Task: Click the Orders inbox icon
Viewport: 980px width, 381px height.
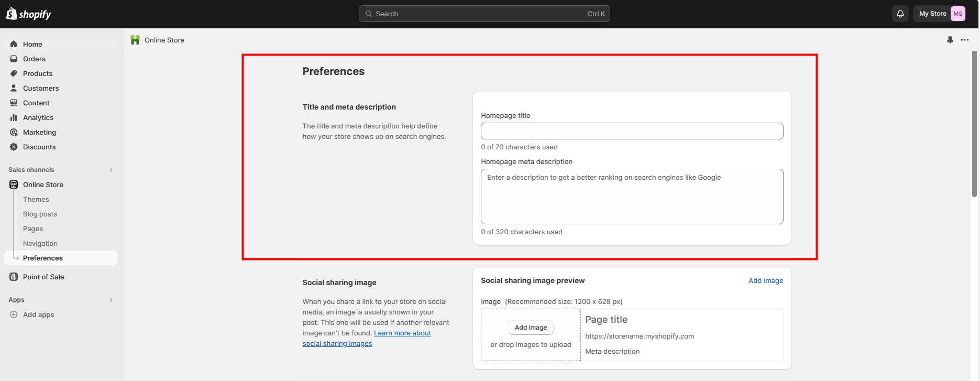Action: pos(14,59)
